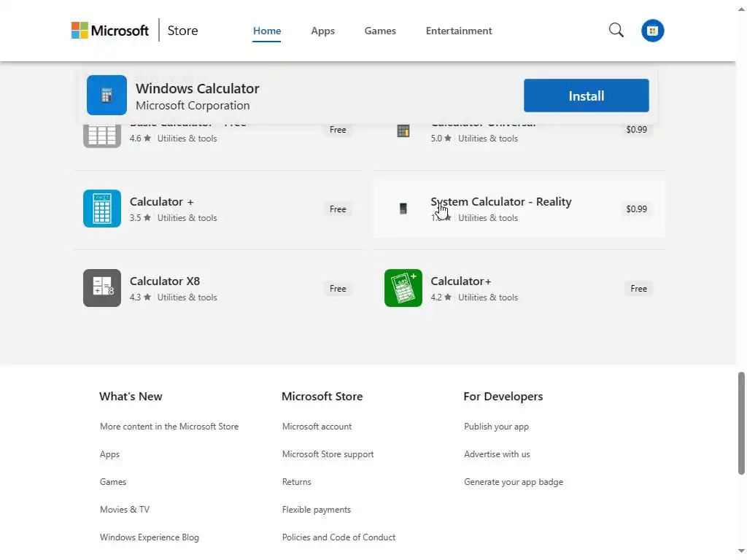Click Utilities & tools under Calculator +
Viewport: 747px width, 560px height.
(x=187, y=217)
